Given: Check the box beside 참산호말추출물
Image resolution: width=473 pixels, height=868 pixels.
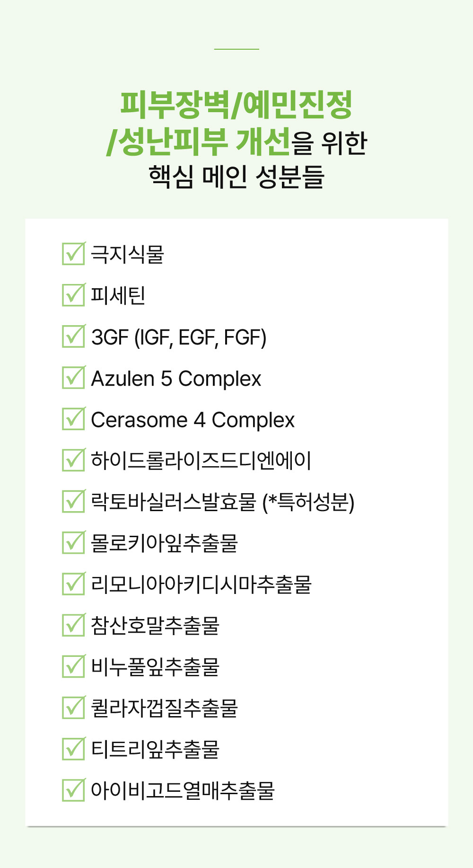Looking at the screenshot, I should pos(74,625).
